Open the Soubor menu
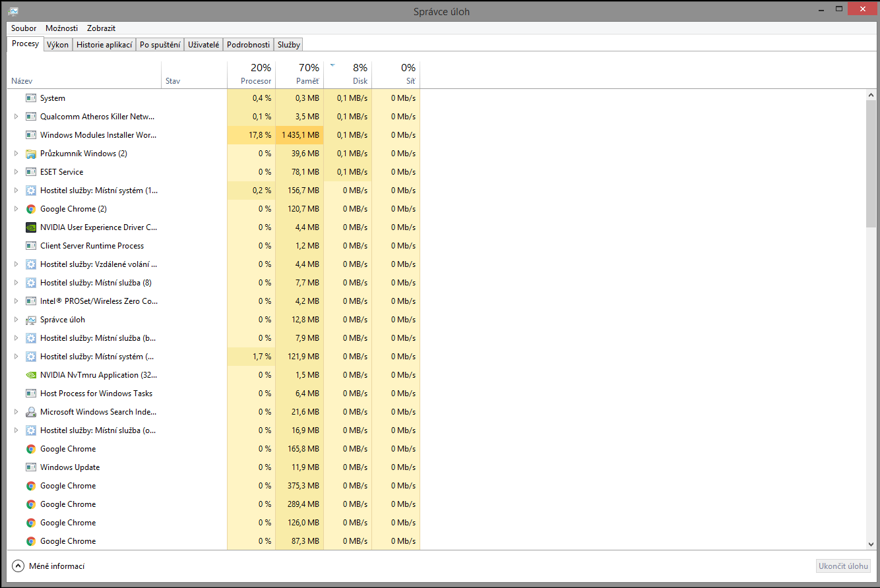Image resolution: width=880 pixels, height=588 pixels. (24, 28)
